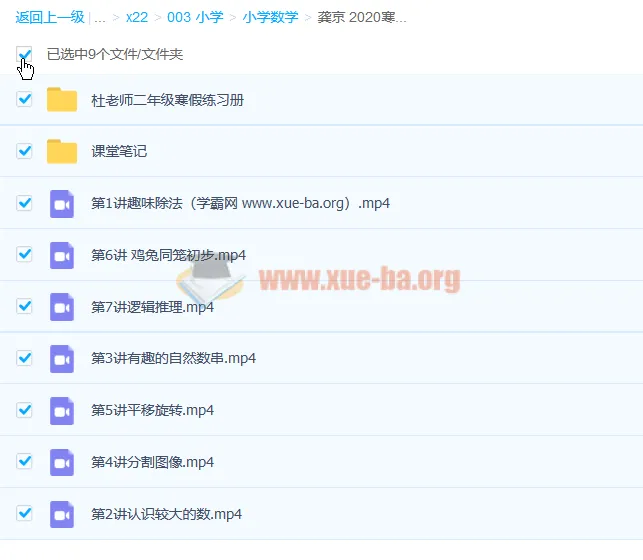
Task: Open file name 第7讲逻辑推理.mp4
Action: [152, 307]
